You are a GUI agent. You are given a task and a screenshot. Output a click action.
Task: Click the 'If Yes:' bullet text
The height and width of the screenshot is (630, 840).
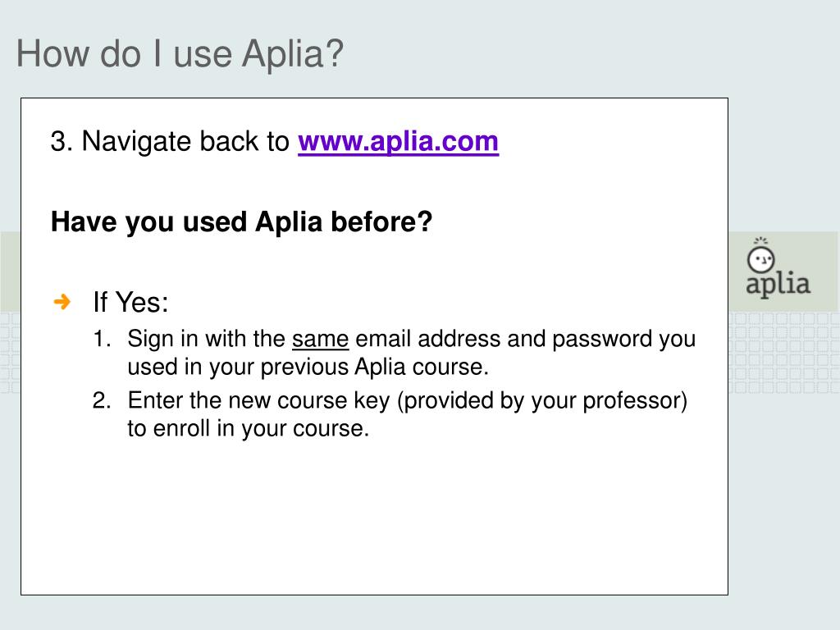pos(130,302)
